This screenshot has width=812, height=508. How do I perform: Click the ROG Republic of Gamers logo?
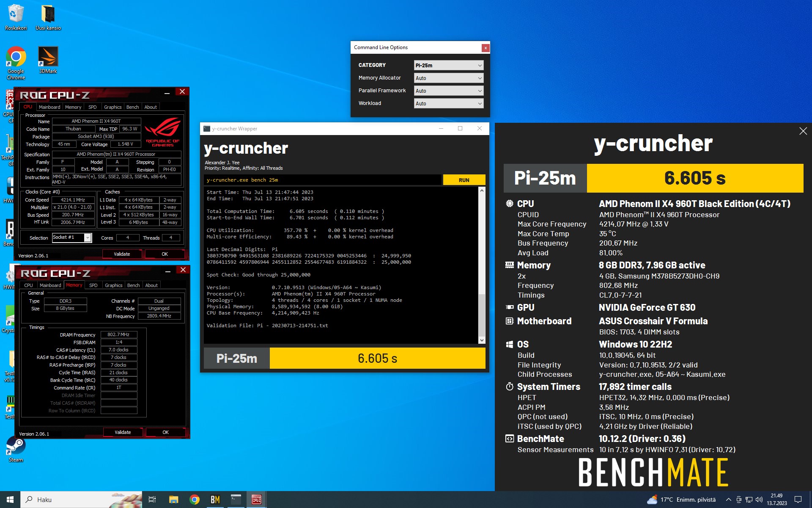point(163,132)
